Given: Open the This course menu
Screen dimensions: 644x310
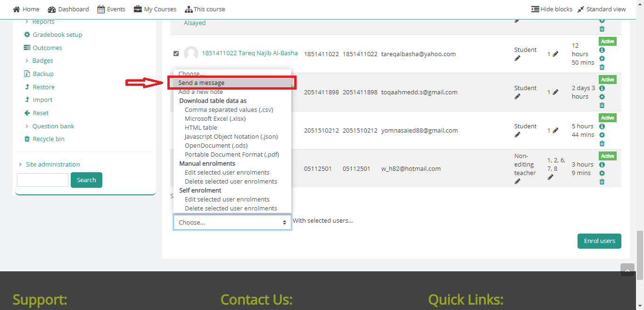Looking at the screenshot, I should 205,9.
